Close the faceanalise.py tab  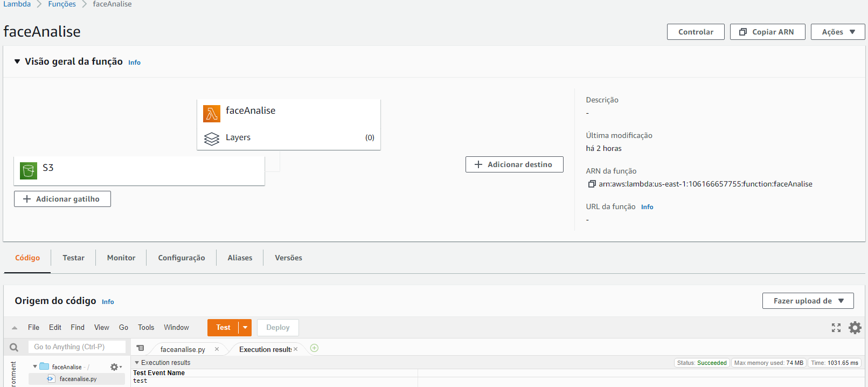[217, 349]
